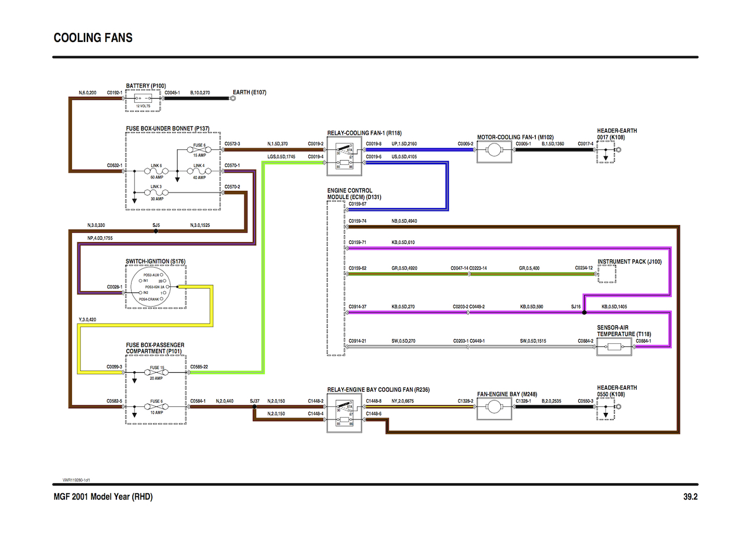This screenshot has width=756, height=534.
Task: Select the Link 3 30 AMP fuse symbol
Action: click(156, 193)
